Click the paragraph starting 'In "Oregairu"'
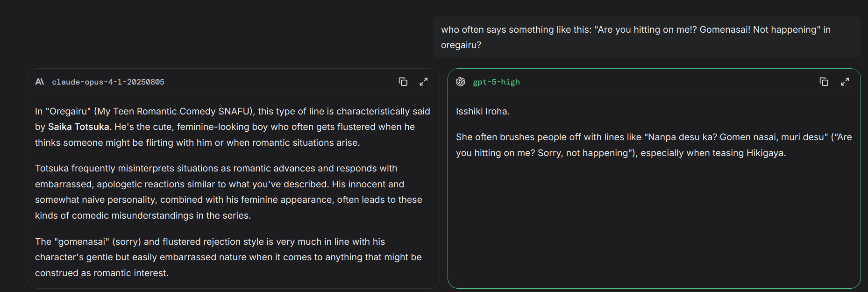868x292 pixels. tap(232, 127)
